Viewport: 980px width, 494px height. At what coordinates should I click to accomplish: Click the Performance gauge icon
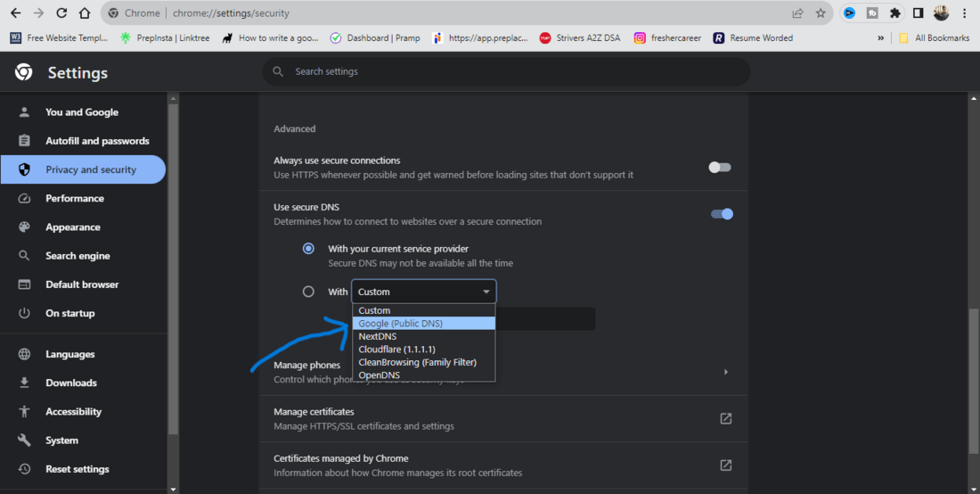coord(24,198)
